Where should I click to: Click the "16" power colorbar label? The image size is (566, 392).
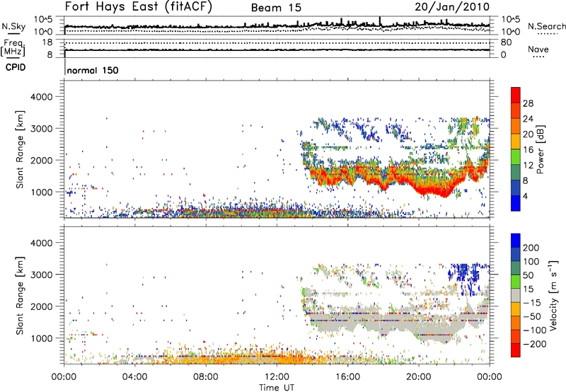tap(528, 150)
